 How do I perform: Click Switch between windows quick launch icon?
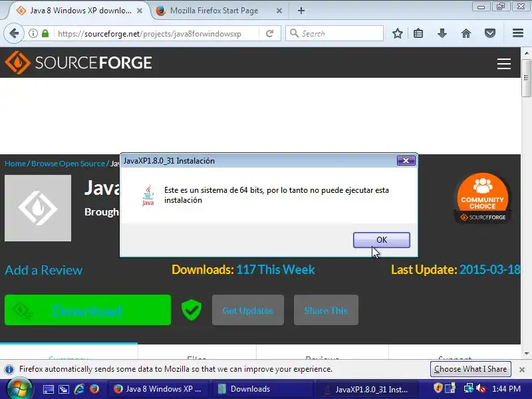coord(64,389)
